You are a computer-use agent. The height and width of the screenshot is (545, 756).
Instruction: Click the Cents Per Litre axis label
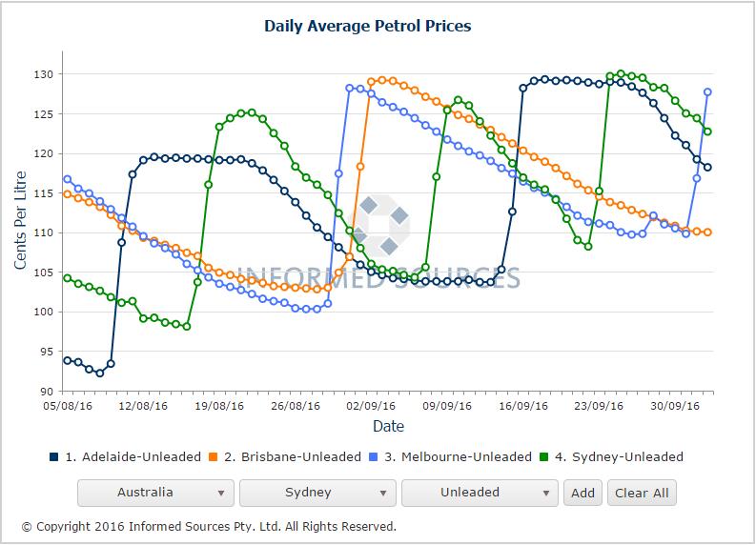coord(20,220)
